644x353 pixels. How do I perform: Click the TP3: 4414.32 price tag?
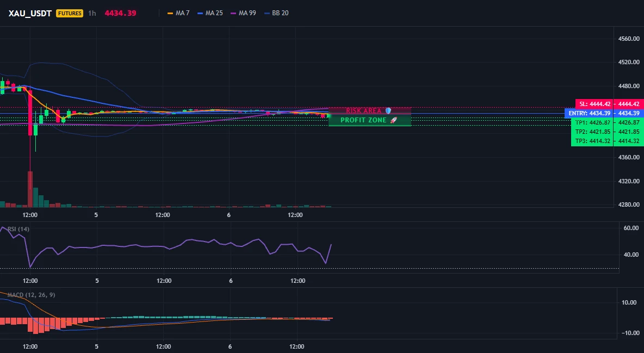[593, 141]
